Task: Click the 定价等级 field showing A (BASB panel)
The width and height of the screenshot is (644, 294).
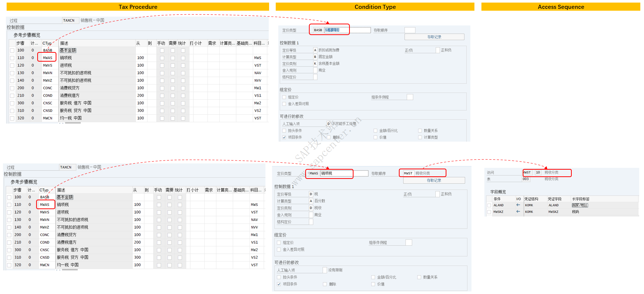Action: click(315, 50)
